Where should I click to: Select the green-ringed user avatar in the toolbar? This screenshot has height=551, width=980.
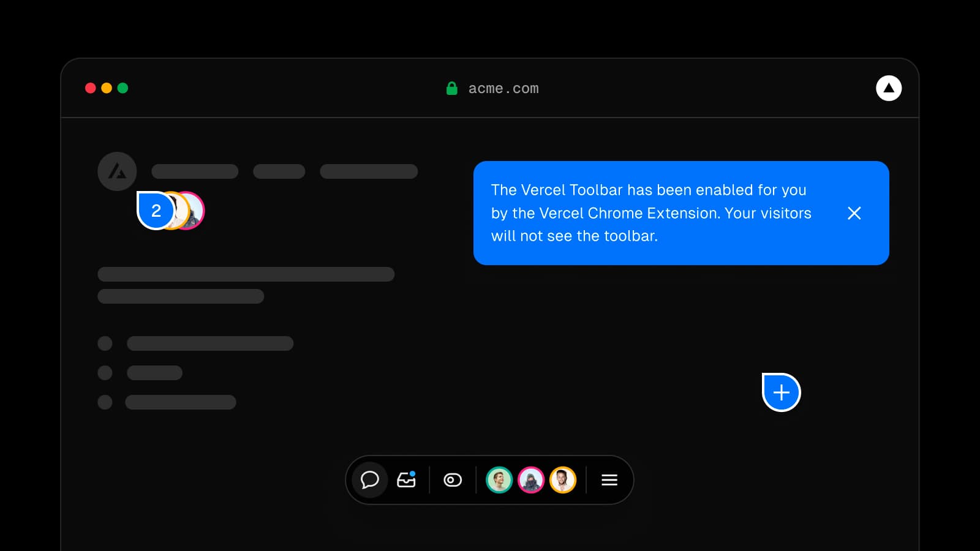499,480
